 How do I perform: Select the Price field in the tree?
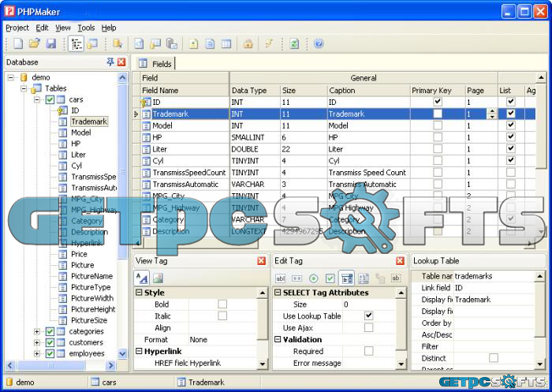tap(79, 254)
